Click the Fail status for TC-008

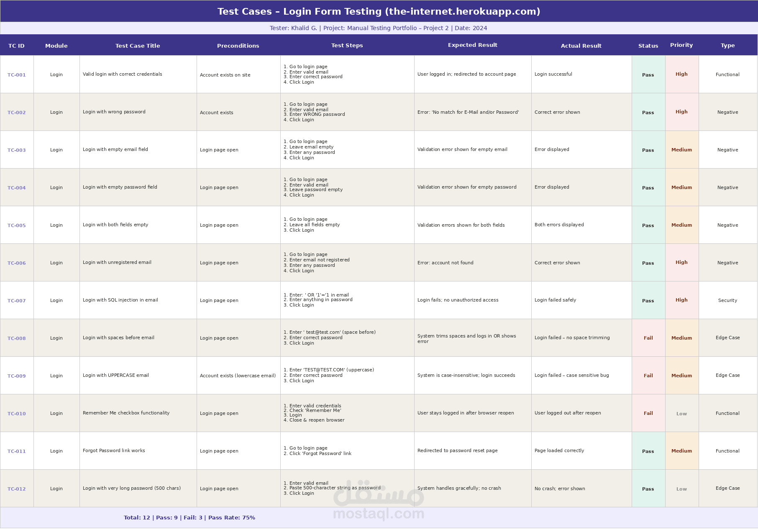648,338
